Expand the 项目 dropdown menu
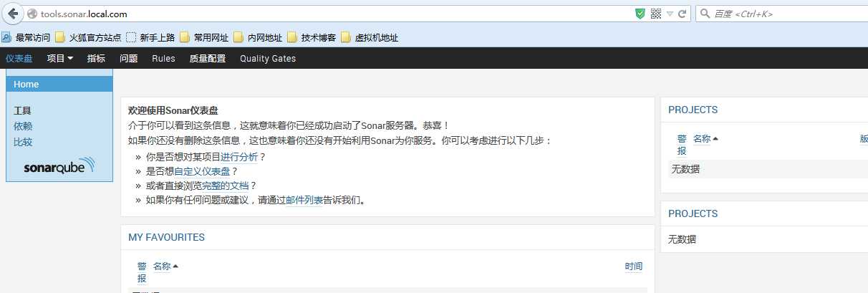Viewport: 868px width, 293px height. [60, 59]
